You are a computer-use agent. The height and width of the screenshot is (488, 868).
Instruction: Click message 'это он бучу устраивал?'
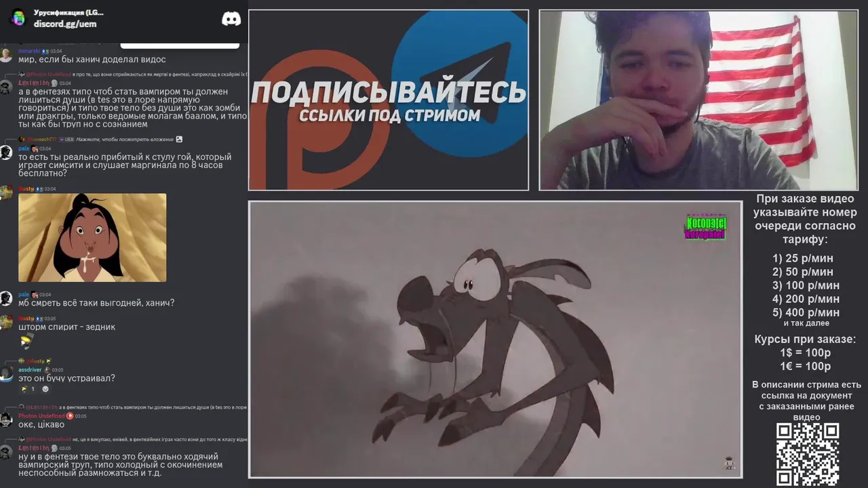(66, 378)
